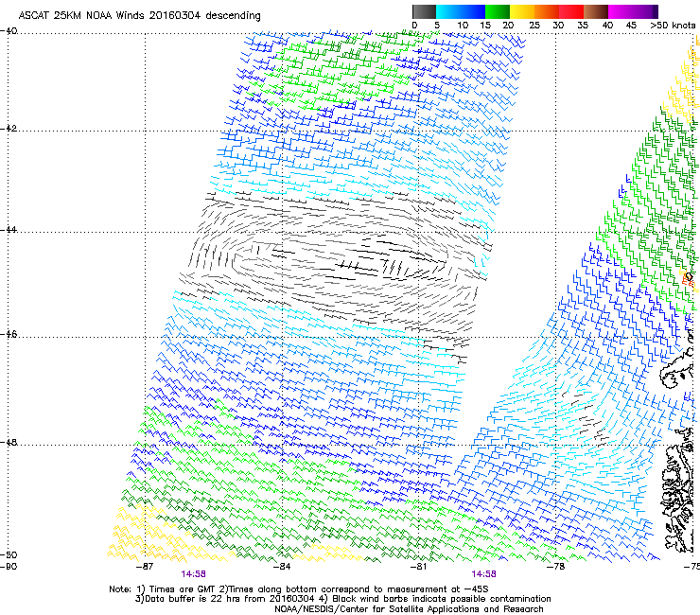Click the NOAA/NESDIS Center for Satellite Applications credit
This screenshot has height=615, width=700.
tap(409, 609)
